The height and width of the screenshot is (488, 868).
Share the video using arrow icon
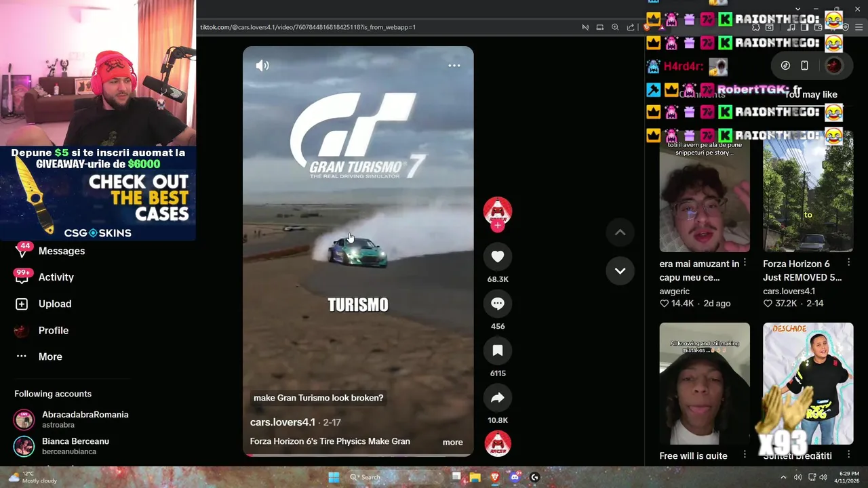[497, 398]
